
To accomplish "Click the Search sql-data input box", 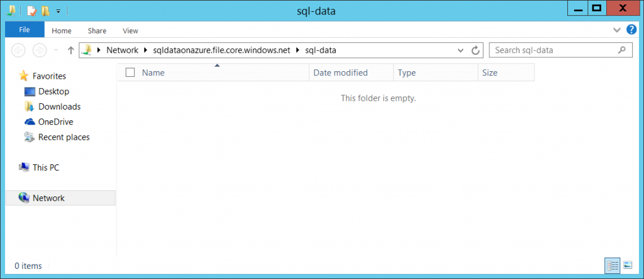I will coord(553,50).
